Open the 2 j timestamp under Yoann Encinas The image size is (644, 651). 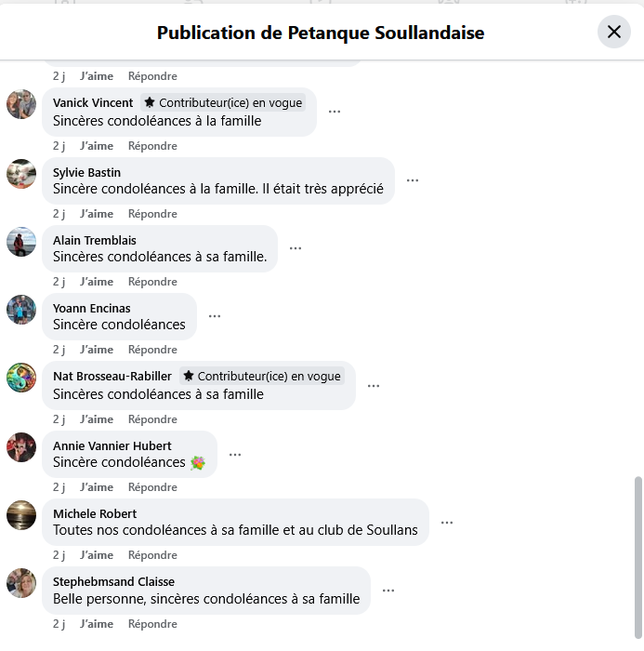[59, 350]
